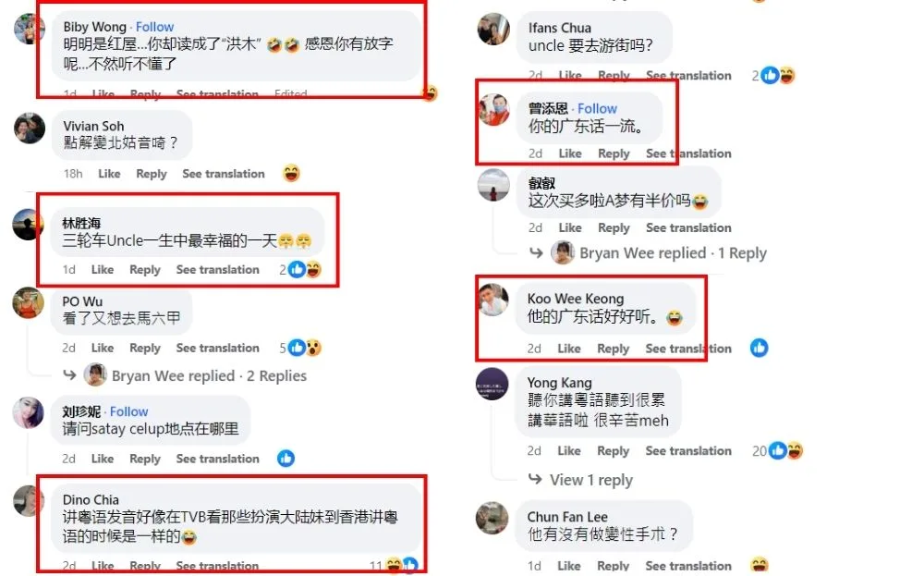The width and height of the screenshot is (924, 576).
Task: Open Chun Fan Lee's profile avatar
Action: pos(492,518)
